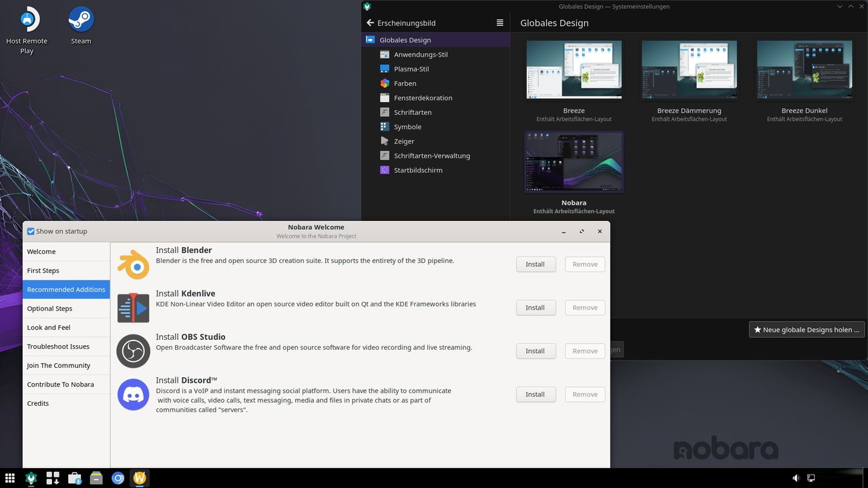Click the OBS Studio logo icon
868x488 pixels.
click(x=134, y=351)
